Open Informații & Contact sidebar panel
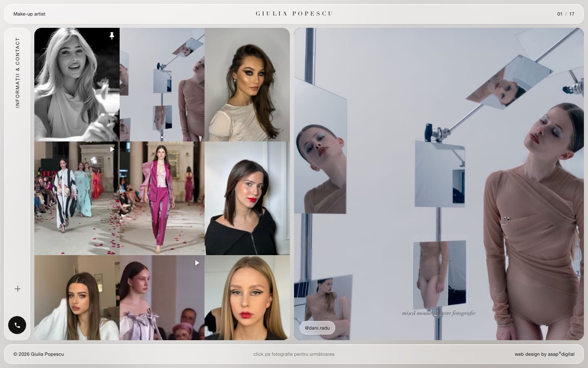The image size is (588, 368). (18, 73)
